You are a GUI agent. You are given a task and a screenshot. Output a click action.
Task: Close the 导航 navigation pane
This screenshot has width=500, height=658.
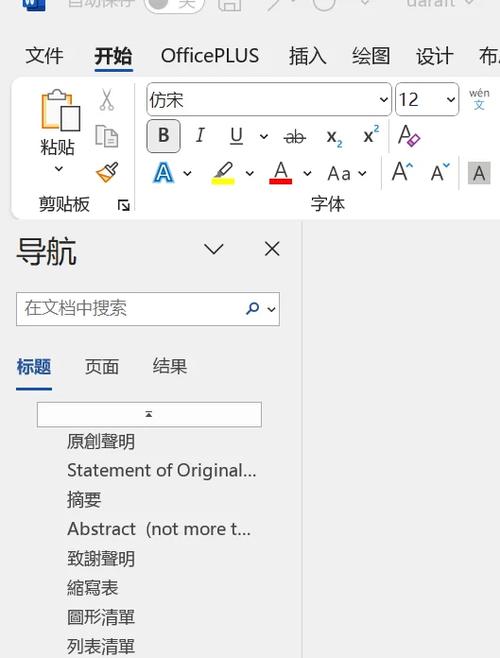click(x=272, y=249)
